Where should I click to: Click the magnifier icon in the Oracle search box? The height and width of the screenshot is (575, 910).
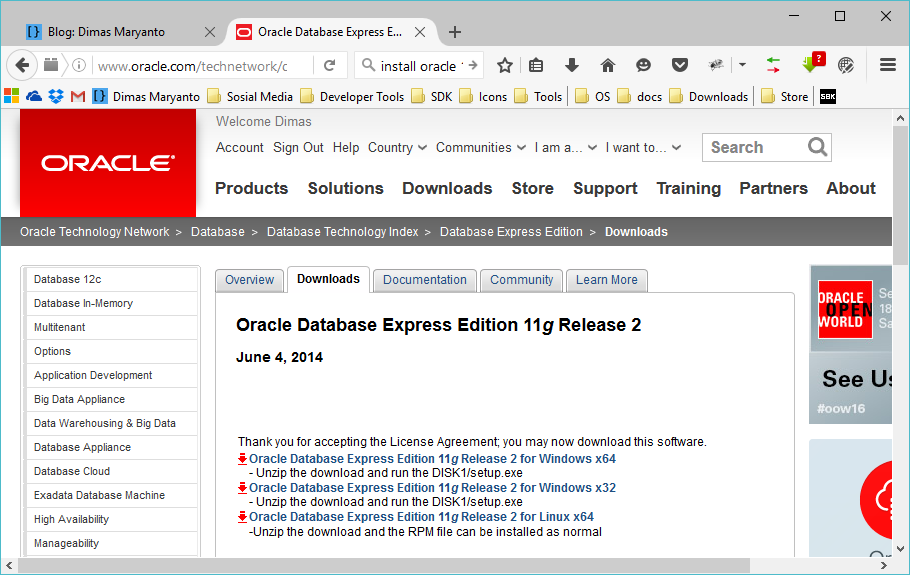[x=817, y=147]
